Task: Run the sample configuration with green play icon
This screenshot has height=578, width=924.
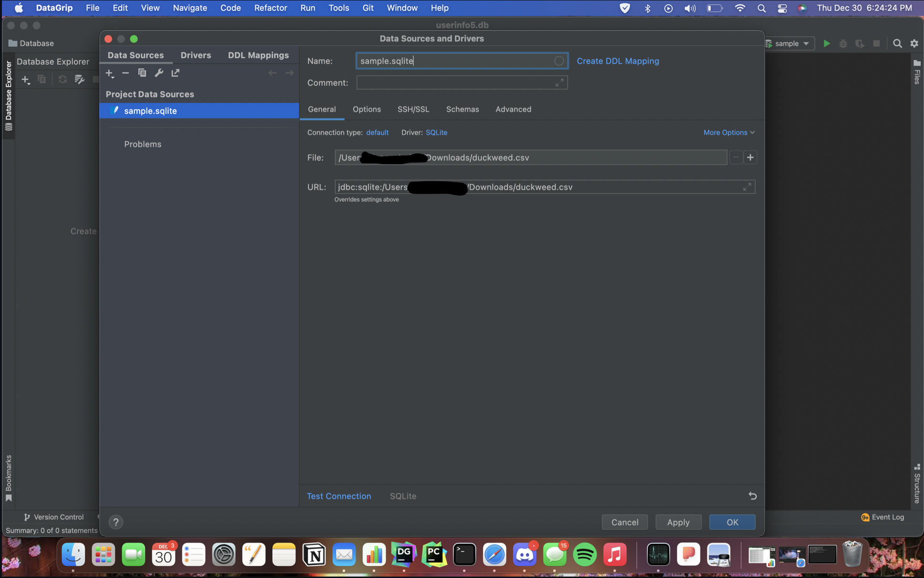Action: click(x=826, y=43)
